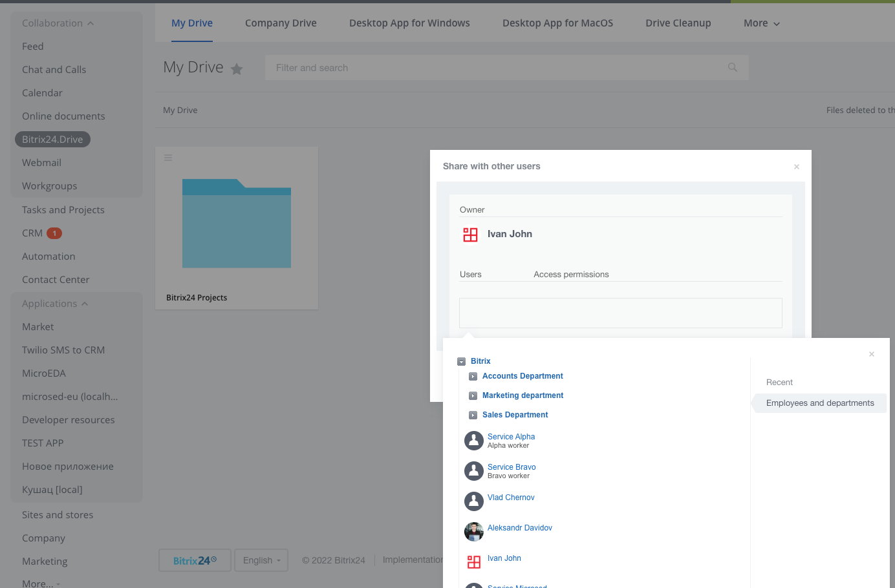Close the Share with other users dialog
Screen dimensions: 895x588
click(797, 167)
